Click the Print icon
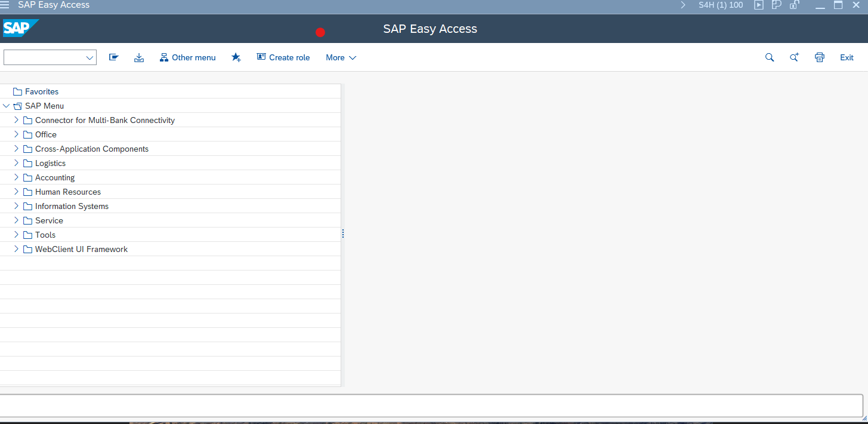The image size is (868, 424). (x=820, y=57)
